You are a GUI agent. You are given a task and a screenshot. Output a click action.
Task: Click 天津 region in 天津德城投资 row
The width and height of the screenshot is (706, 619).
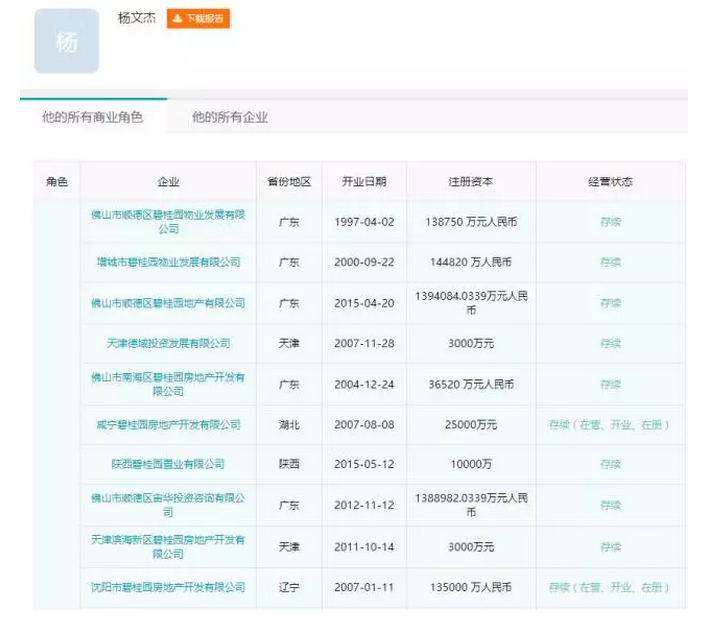[289, 343]
